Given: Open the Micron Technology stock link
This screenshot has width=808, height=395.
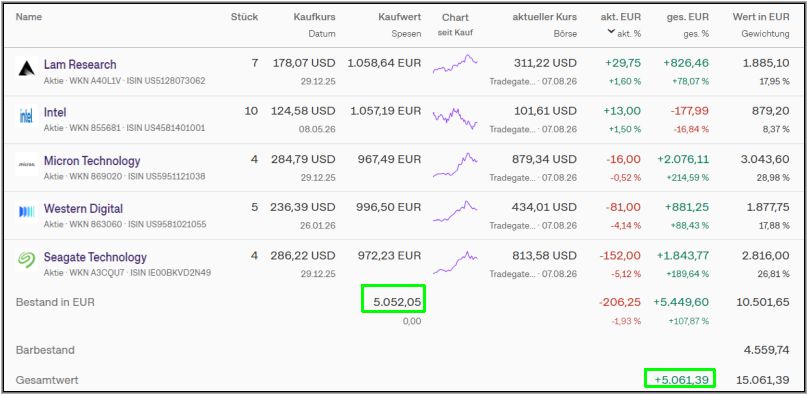Looking at the screenshot, I should click(x=92, y=161).
